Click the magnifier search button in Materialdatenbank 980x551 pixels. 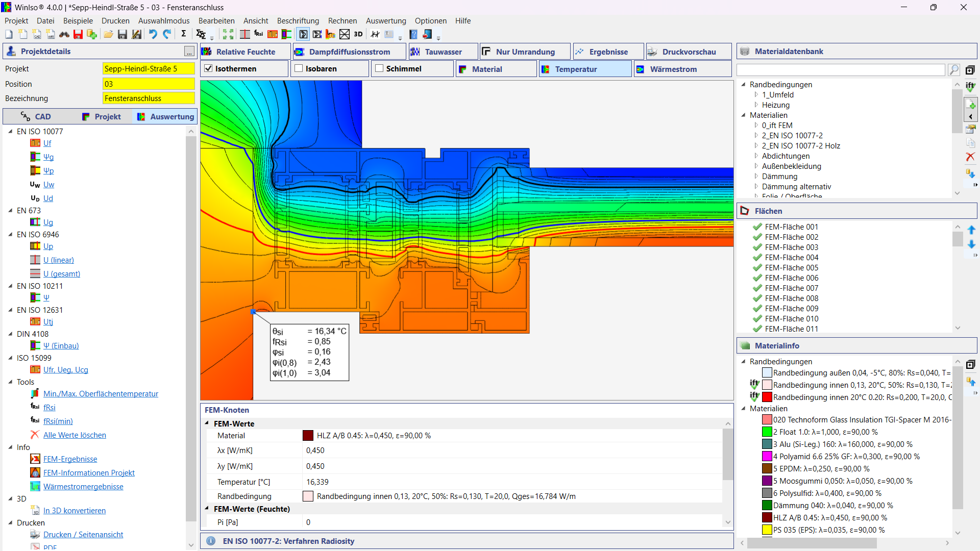tap(953, 69)
